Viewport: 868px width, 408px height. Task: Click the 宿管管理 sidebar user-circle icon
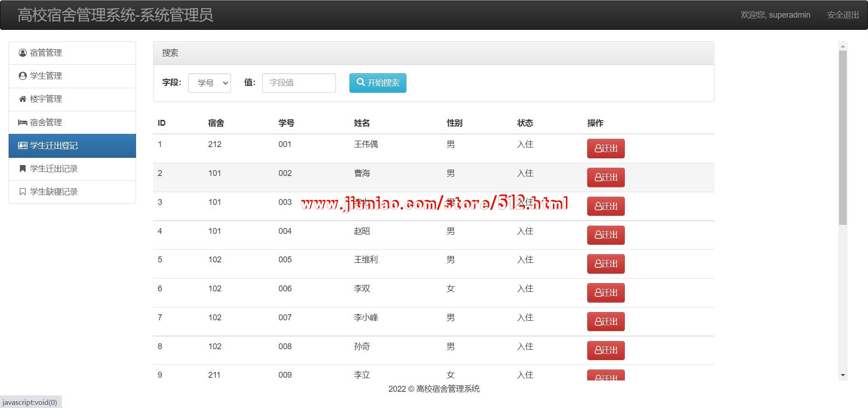click(23, 53)
